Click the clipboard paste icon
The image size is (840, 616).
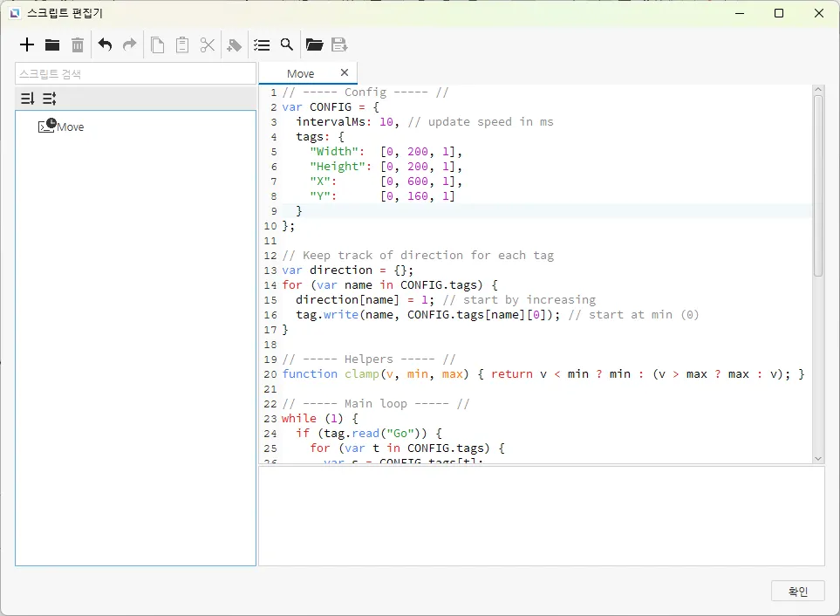coord(182,44)
